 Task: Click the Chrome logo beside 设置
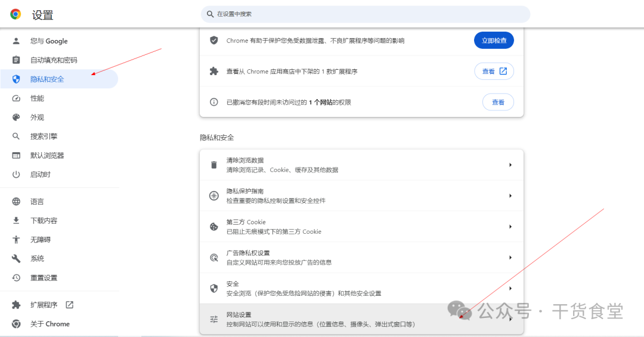coord(16,14)
